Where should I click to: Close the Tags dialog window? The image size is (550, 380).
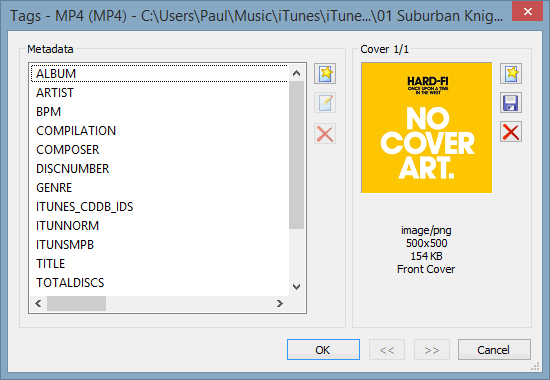[x=528, y=11]
